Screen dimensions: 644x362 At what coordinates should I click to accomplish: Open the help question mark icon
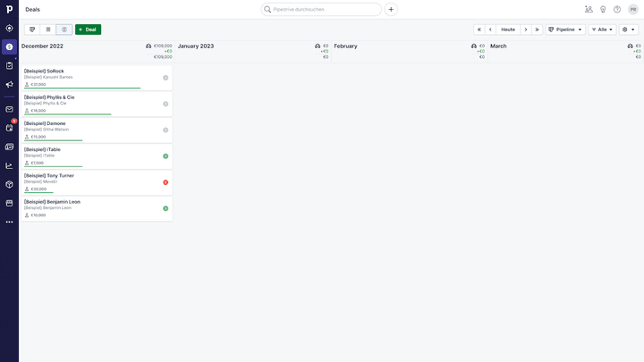[617, 9]
